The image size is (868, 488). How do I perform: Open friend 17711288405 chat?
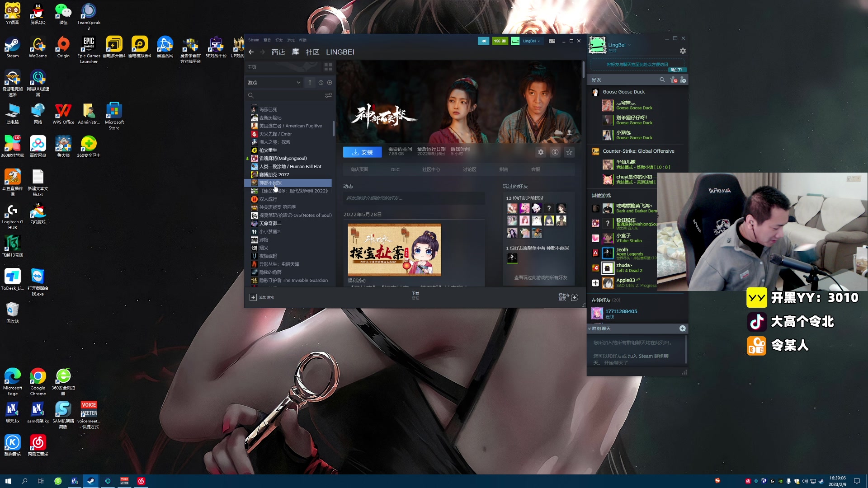point(637,313)
